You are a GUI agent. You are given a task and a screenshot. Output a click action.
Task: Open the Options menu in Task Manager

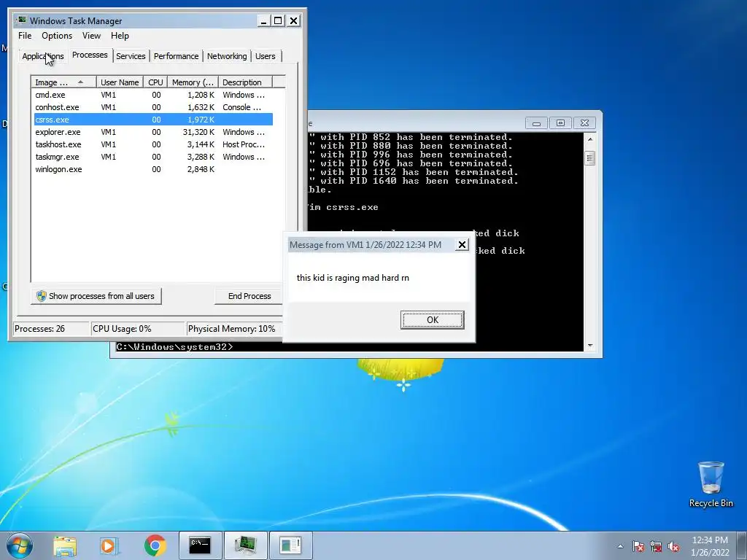[57, 36]
